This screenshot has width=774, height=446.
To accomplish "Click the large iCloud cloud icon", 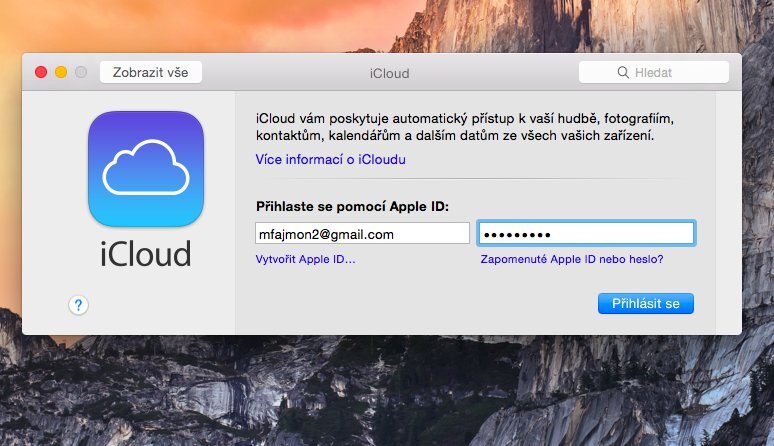I will pos(146,169).
